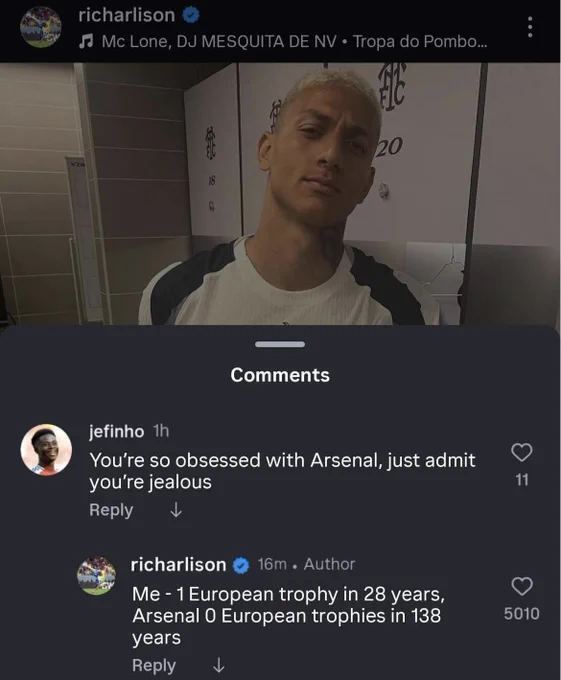Open jefinho's profile picture

(46, 450)
